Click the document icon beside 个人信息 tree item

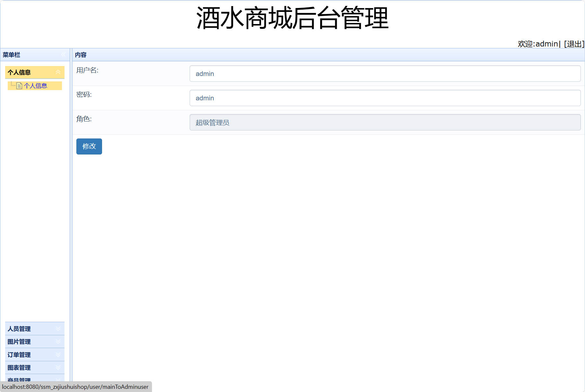[19, 86]
